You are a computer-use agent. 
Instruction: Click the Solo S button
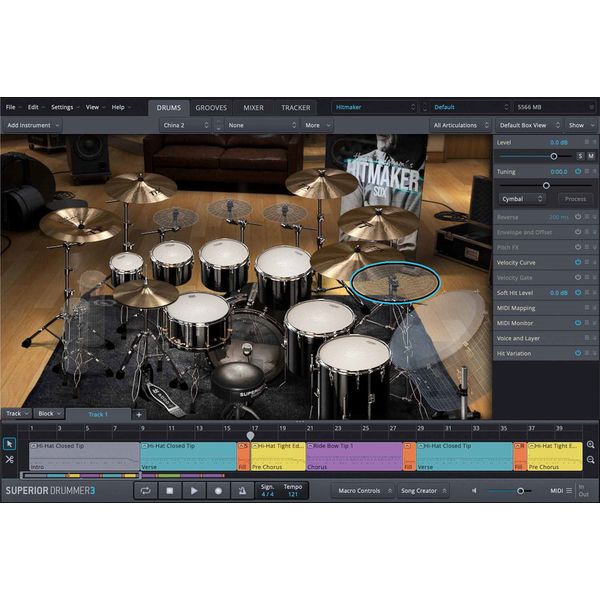tap(580, 156)
